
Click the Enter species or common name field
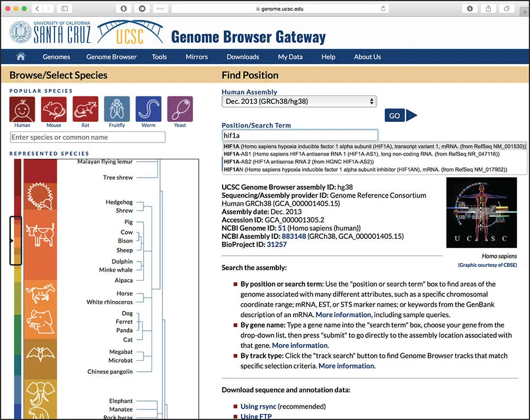[x=88, y=137]
